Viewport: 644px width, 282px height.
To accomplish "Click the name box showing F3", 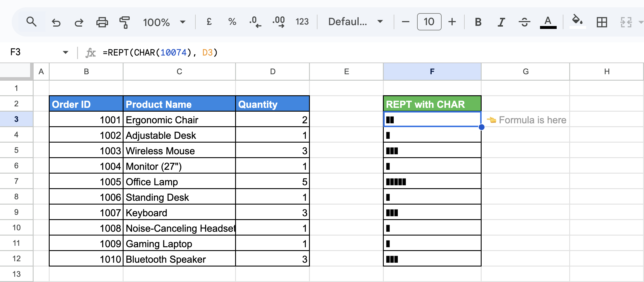I will coord(32,52).
